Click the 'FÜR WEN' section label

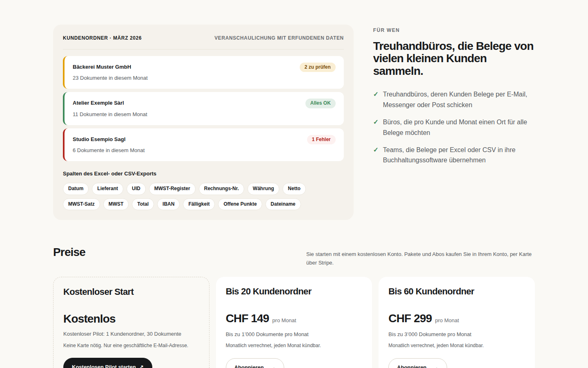click(x=386, y=30)
